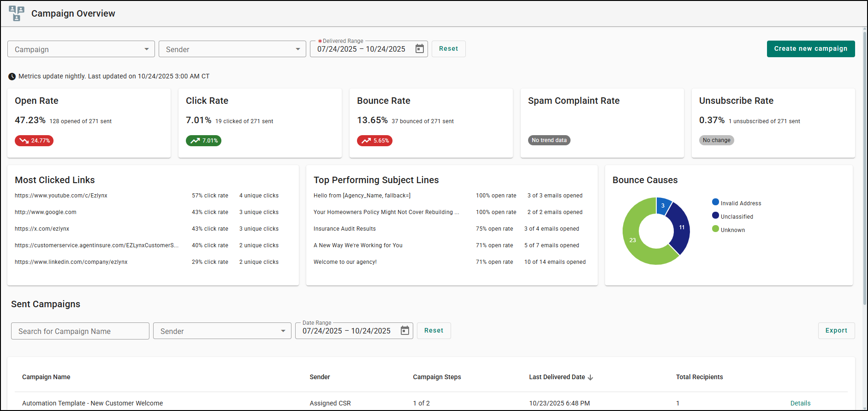Click subject line Welcome to our agency!
This screenshot has height=411, width=868.
tap(345, 262)
